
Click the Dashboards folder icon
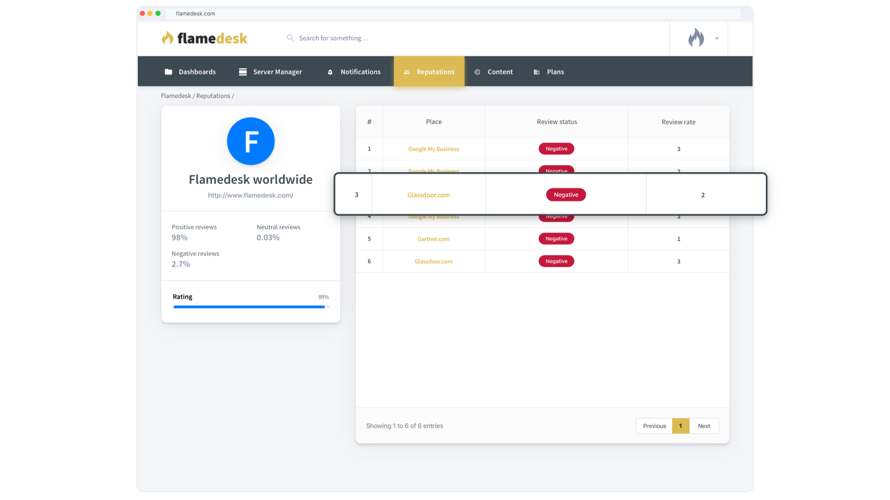pyautogui.click(x=169, y=72)
